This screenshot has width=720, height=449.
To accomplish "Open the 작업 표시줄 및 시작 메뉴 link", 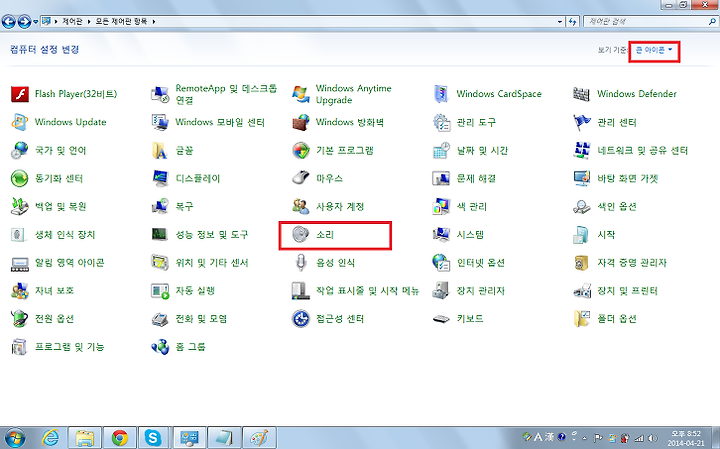I will click(368, 291).
